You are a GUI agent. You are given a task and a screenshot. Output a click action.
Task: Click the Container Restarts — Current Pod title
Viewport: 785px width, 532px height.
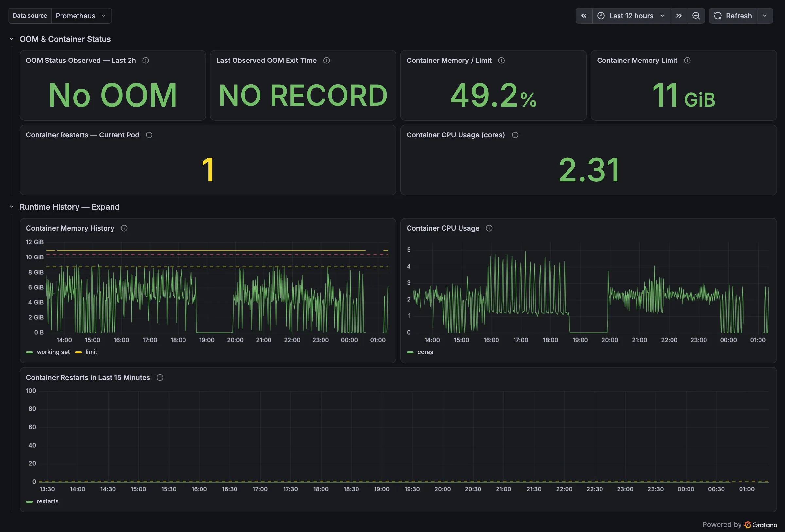82,135
